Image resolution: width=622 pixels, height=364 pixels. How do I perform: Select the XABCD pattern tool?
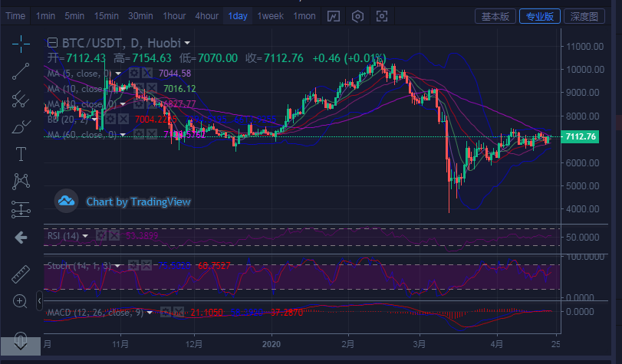click(x=21, y=181)
